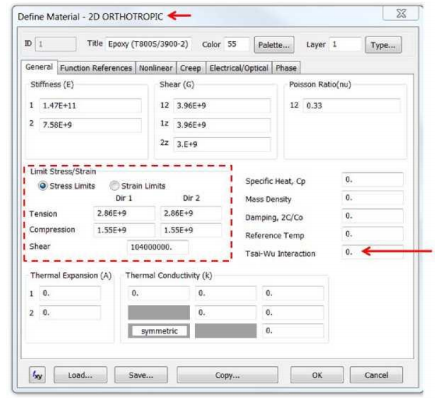Close the Define Material dialog
Screen dimensions: 435x398
click(401, 14)
